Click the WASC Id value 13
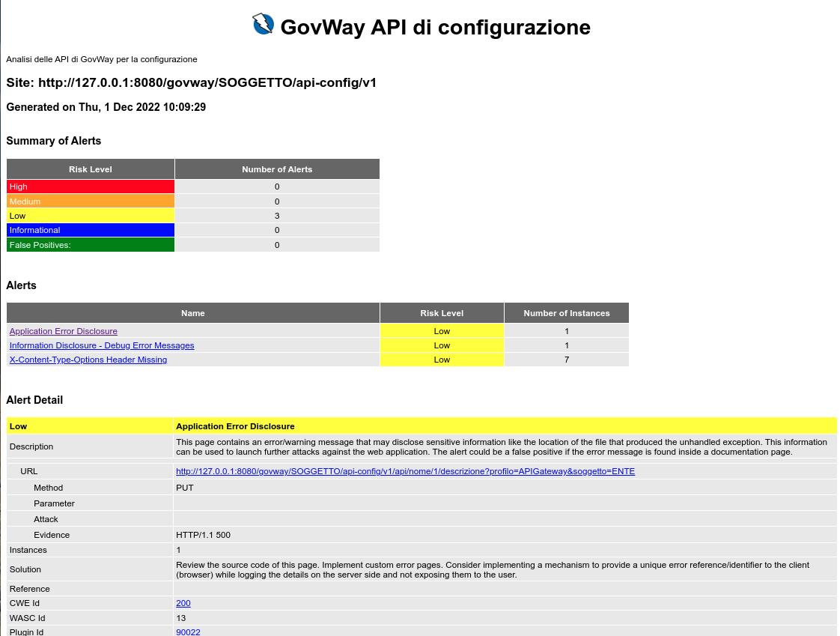Screen dimensions: 840x636 pyautogui.click(x=181, y=618)
